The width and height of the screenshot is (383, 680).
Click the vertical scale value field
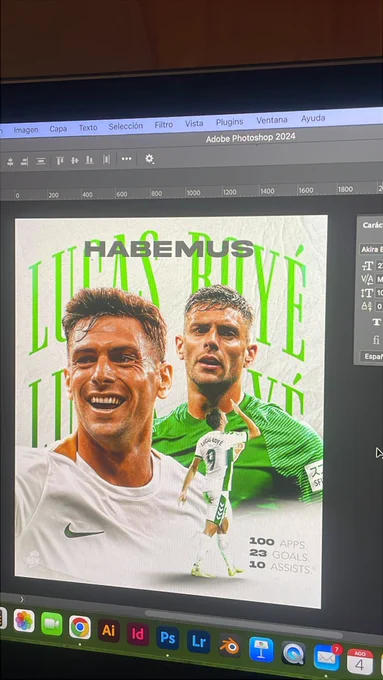coord(379,293)
